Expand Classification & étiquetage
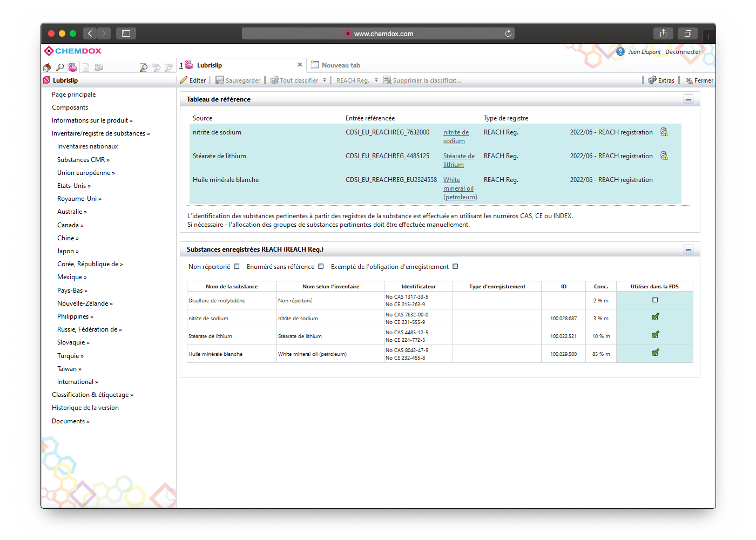 click(x=92, y=395)
